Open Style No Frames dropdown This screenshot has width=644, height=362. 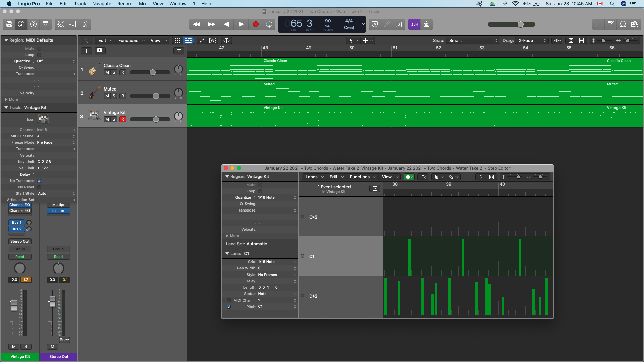click(x=277, y=275)
